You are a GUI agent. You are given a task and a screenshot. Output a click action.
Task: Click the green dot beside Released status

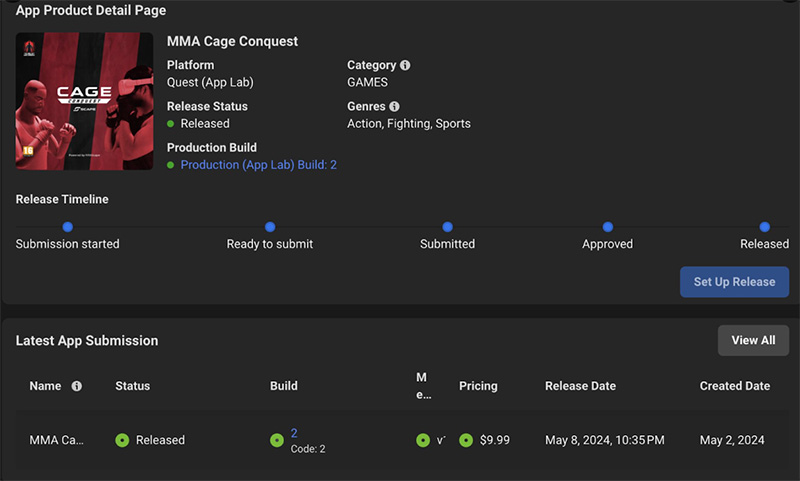[171, 124]
